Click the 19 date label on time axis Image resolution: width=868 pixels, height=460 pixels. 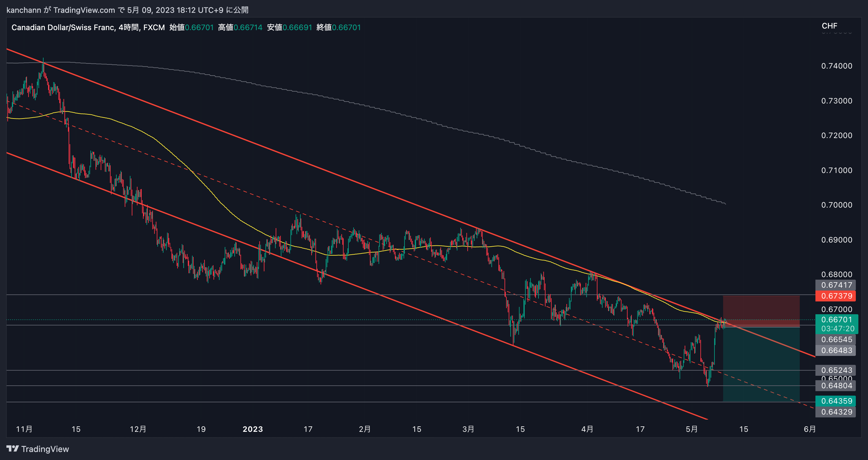201,429
